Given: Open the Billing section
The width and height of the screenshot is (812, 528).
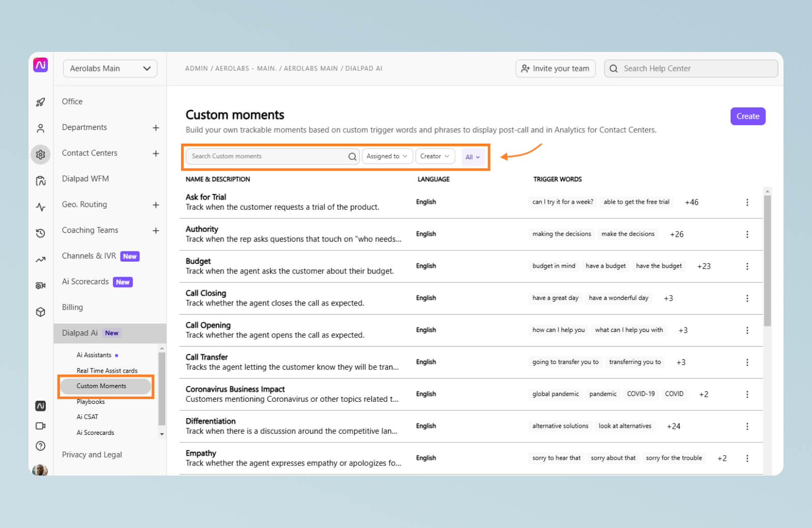Looking at the screenshot, I should (72, 308).
